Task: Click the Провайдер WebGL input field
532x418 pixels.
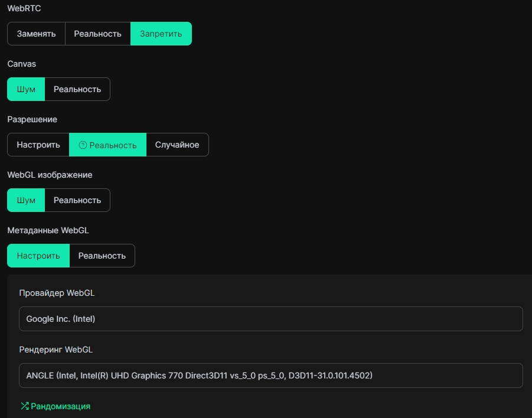Action: [271, 319]
